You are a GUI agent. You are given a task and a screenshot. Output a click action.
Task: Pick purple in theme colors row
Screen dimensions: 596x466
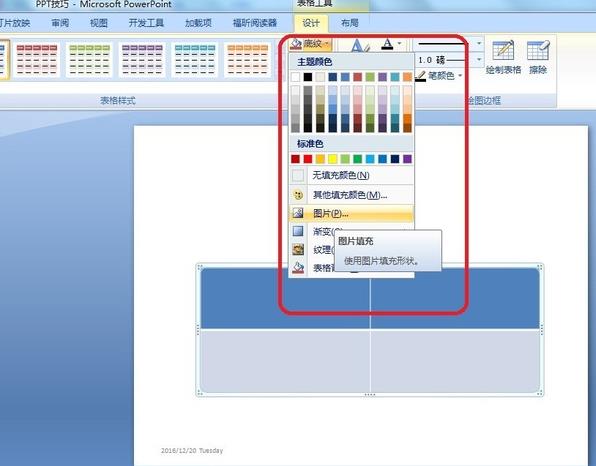click(x=382, y=77)
